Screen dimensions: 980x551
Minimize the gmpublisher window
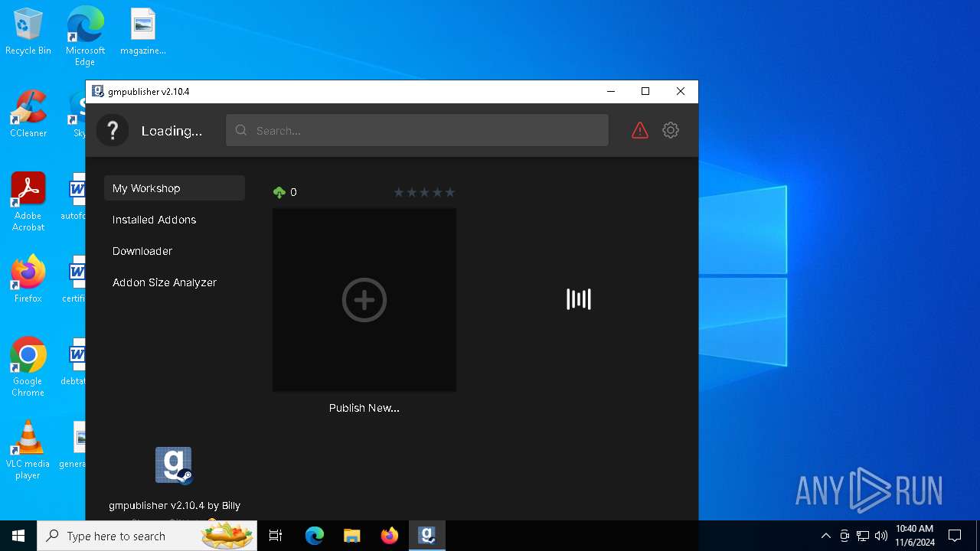pos(611,91)
